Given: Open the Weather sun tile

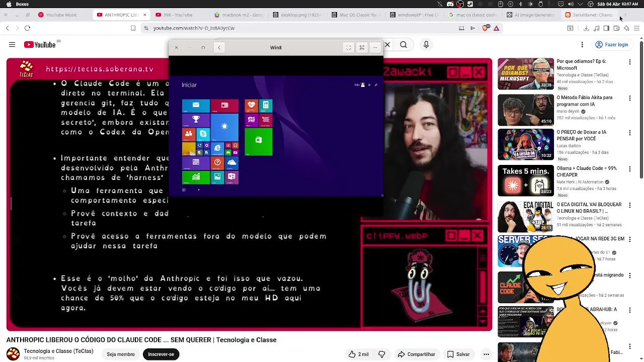Looking at the screenshot, I should (224, 127).
